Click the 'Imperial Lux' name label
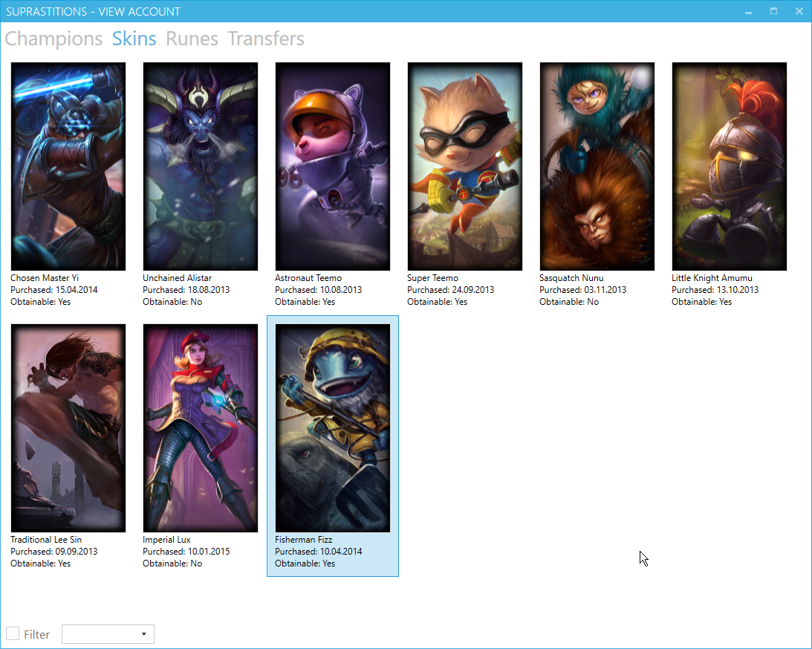 pyautogui.click(x=166, y=540)
